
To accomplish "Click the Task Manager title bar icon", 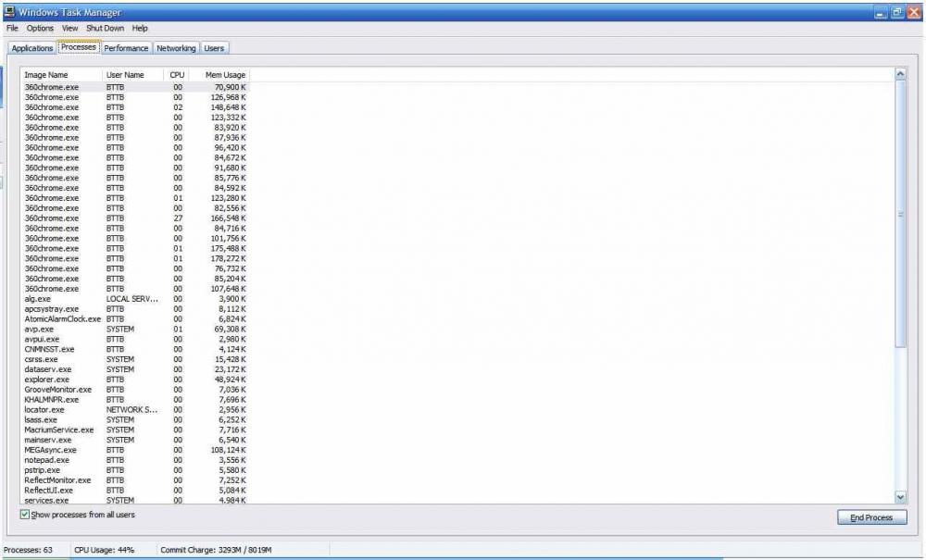I will (9, 11).
